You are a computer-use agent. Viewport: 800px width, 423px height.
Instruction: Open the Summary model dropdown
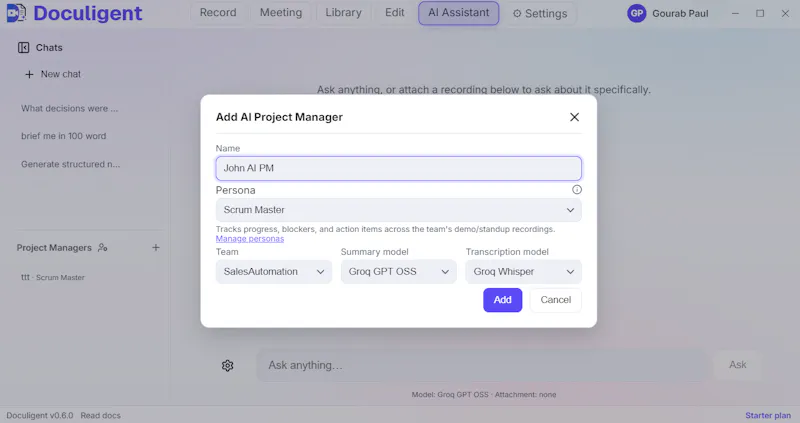tap(398, 271)
